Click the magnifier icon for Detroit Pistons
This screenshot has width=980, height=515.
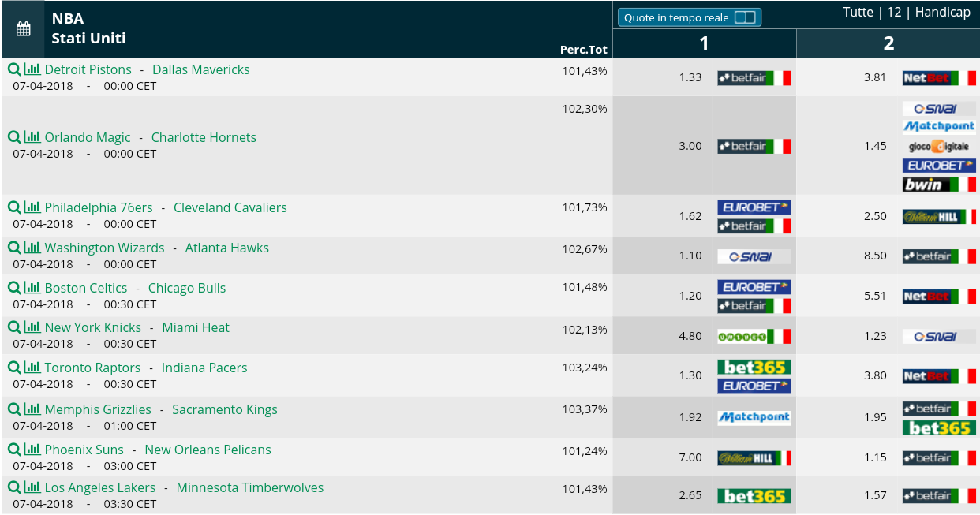pos(14,69)
